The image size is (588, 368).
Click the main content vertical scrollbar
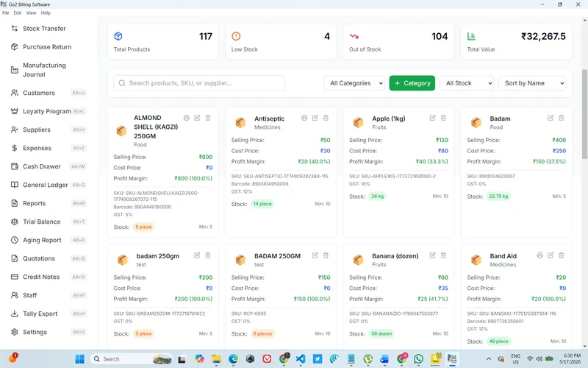[x=584, y=114]
